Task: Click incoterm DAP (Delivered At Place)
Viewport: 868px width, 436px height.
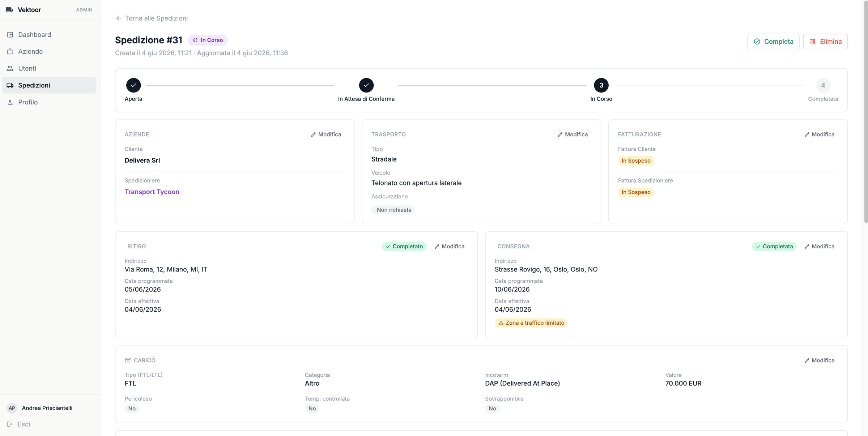Action: 522,383
